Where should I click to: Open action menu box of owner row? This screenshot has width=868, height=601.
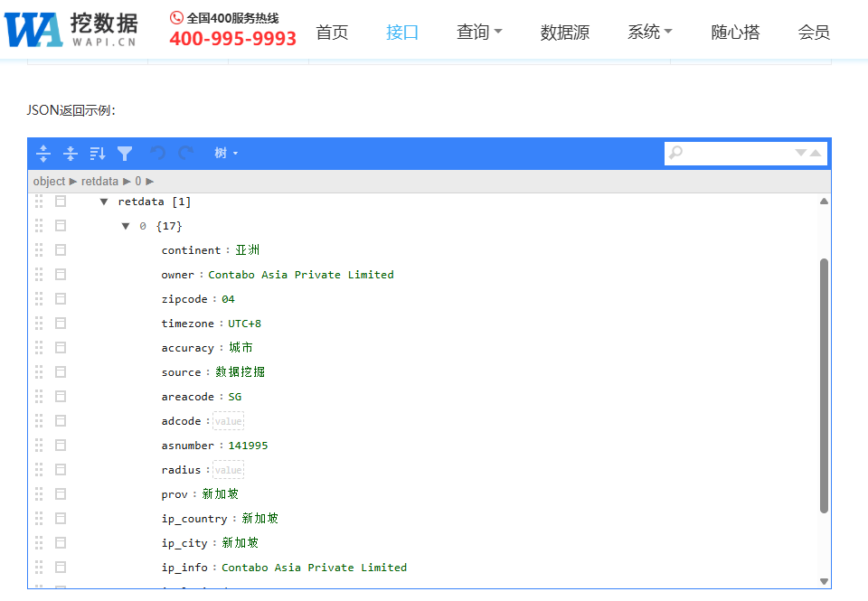coord(61,275)
